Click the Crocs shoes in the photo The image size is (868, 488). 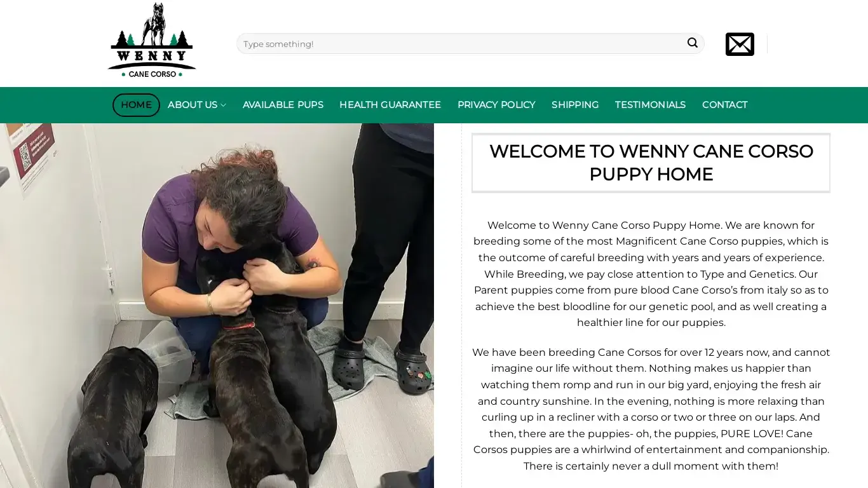[x=383, y=370]
